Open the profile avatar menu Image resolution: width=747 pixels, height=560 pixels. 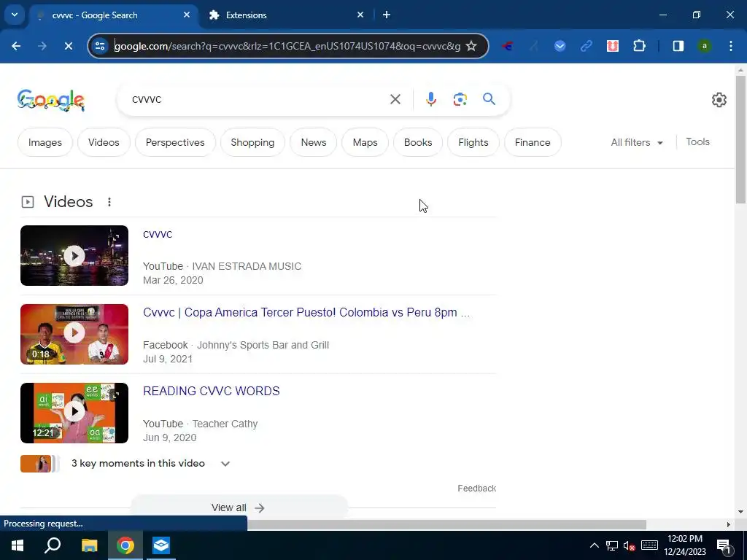[x=705, y=46]
